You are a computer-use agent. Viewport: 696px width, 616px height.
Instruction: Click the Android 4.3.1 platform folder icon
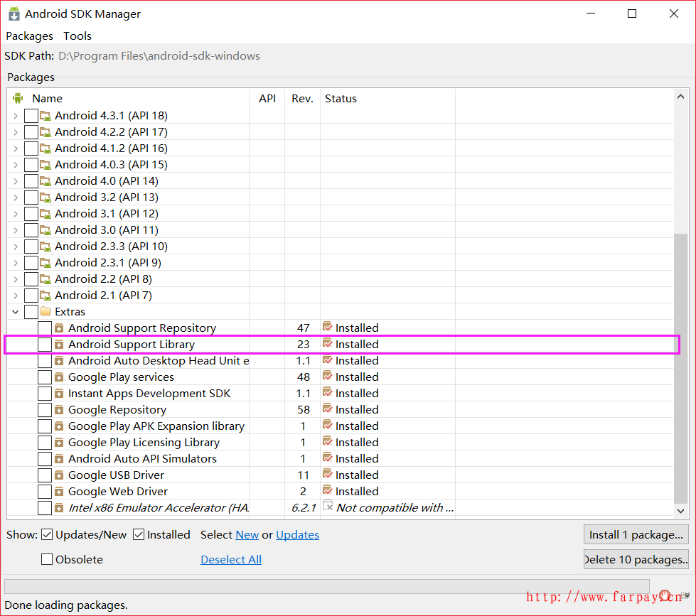45,116
